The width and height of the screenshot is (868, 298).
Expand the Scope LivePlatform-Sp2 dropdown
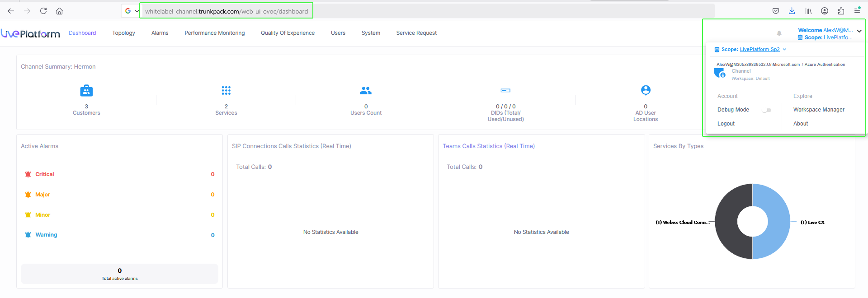(784, 50)
